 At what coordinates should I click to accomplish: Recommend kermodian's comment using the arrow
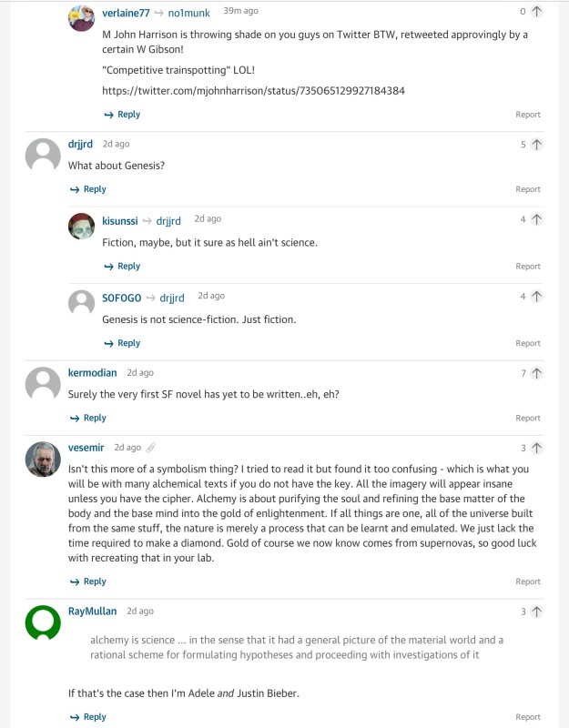tap(537, 373)
